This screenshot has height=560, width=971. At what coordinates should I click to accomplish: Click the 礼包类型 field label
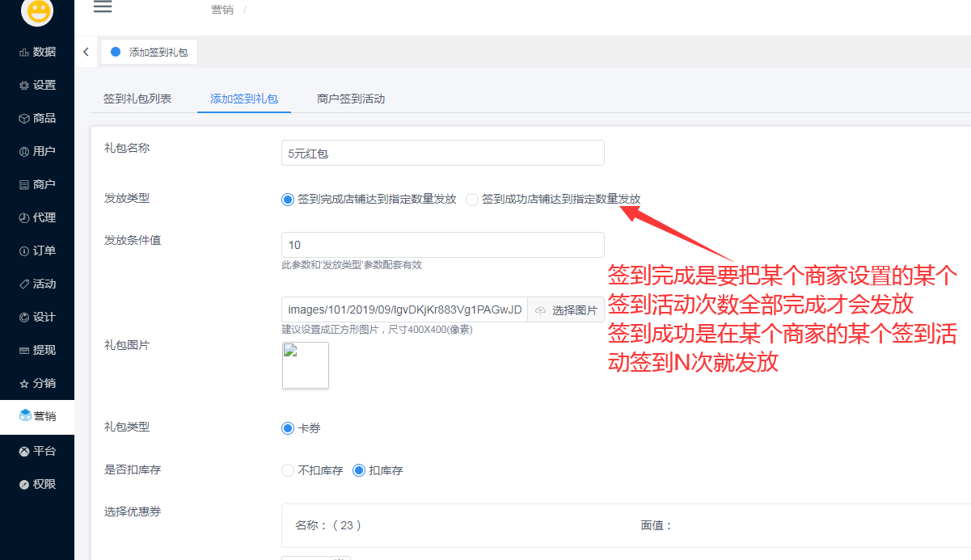(x=127, y=427)
